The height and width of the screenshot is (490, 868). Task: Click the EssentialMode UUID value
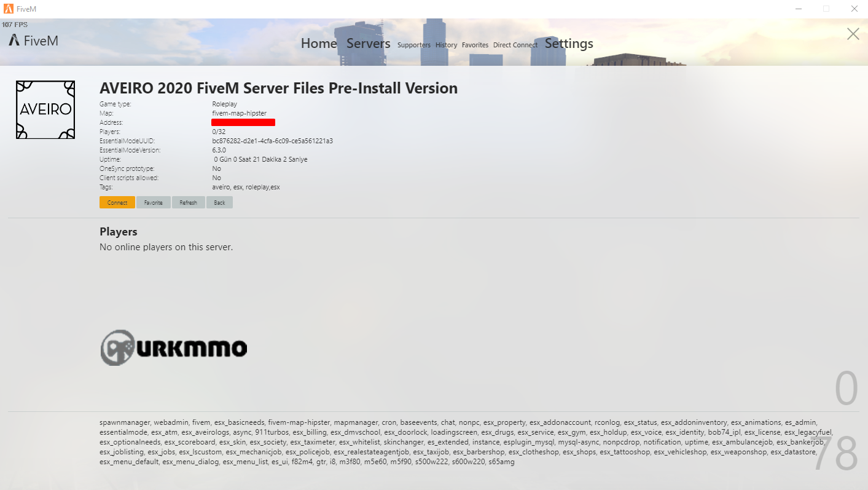click(273, 141)
